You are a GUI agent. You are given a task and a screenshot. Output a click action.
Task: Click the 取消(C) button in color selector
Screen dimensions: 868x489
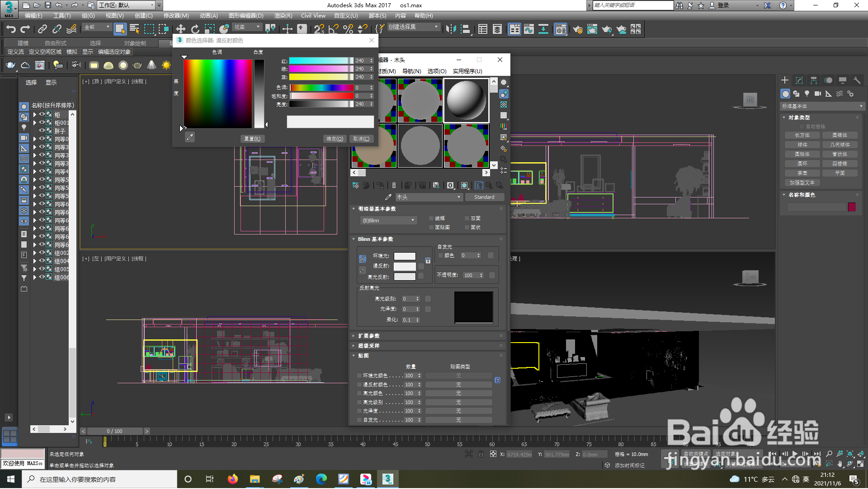click(361, 139)
